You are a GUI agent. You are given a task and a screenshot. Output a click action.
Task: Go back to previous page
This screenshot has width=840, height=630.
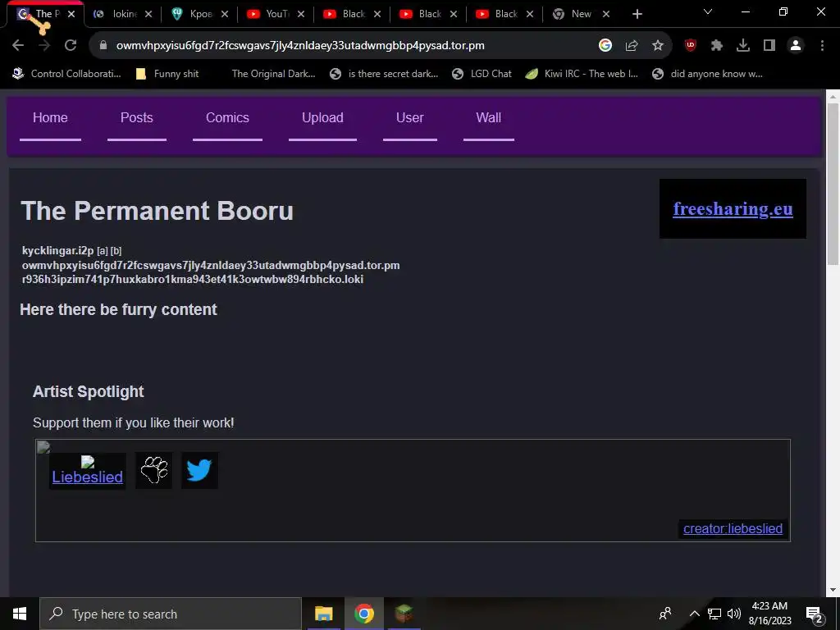pyautogui.click(x=18, y=46)
